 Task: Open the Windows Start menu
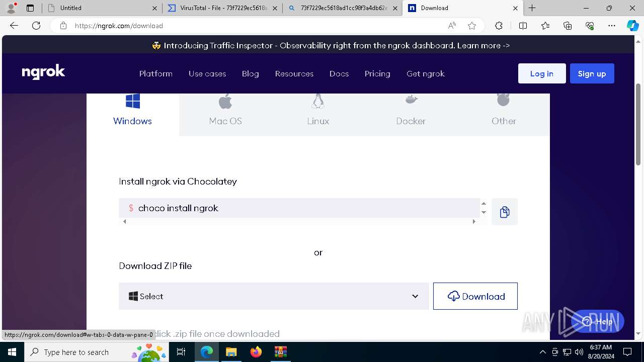click(x=12, y=352)
